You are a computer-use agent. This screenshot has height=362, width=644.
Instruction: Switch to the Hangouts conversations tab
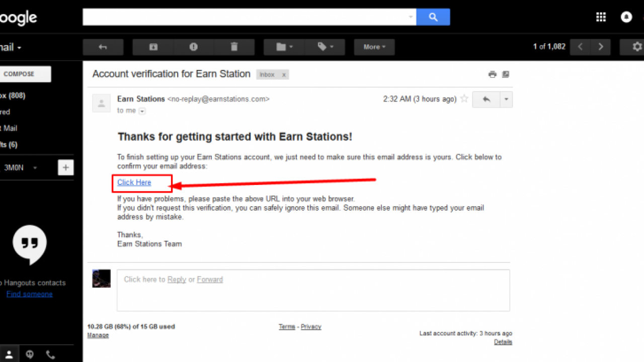click(x=30, y=354)
